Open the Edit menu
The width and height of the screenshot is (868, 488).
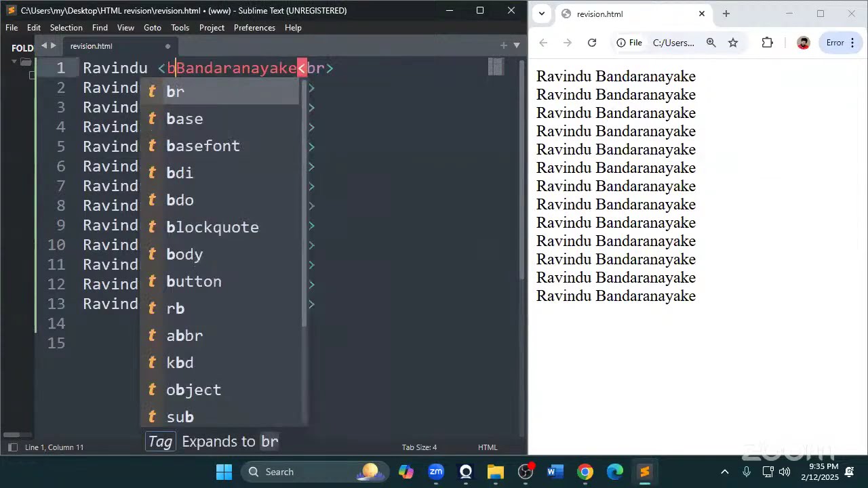pyautogui.click(x=34, y=28)
